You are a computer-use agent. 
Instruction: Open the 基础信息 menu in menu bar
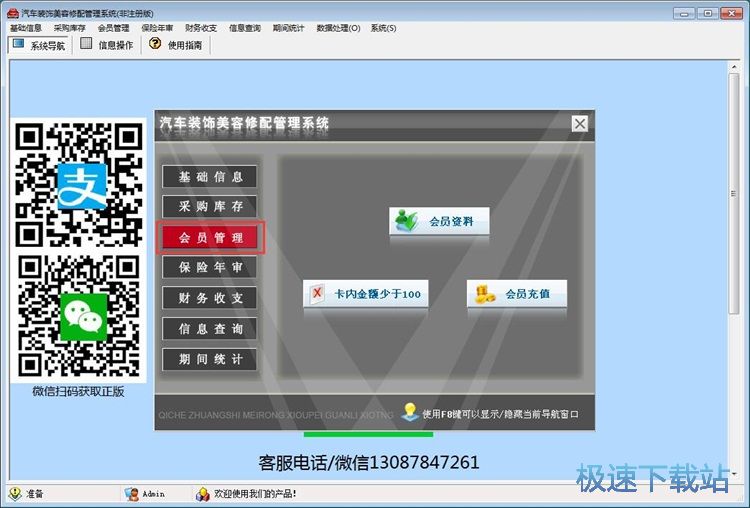point(25,28)
